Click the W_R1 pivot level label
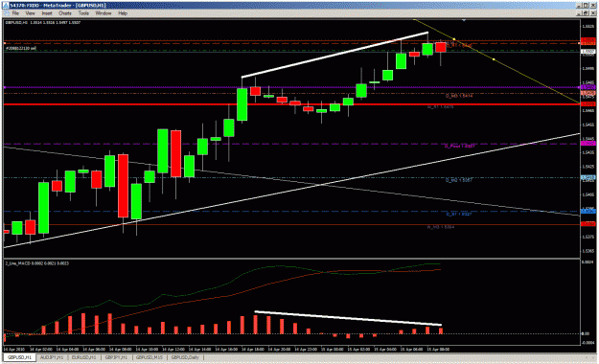Screen dimensions: 599x364 (441, 107)
